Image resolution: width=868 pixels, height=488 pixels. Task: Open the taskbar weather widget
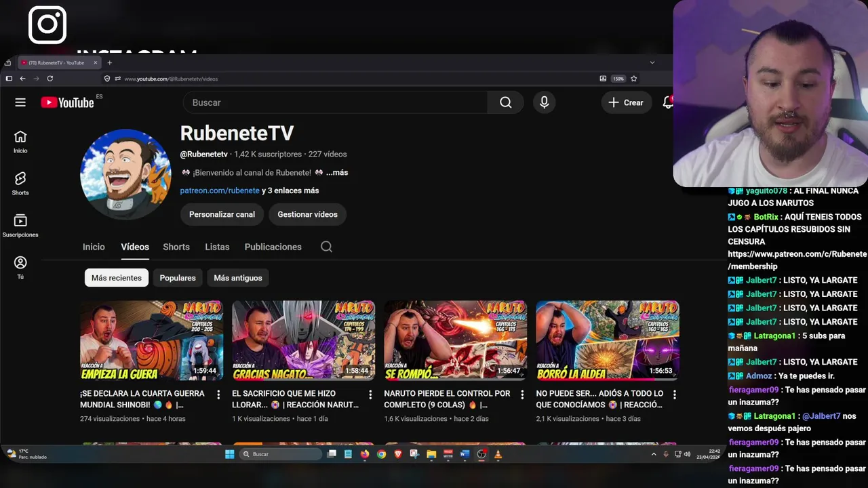pos(27,454)
